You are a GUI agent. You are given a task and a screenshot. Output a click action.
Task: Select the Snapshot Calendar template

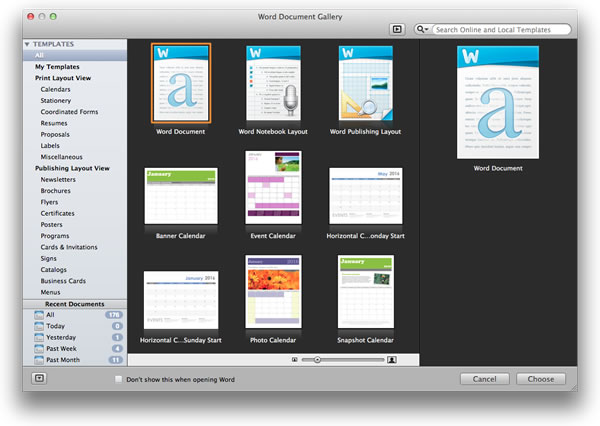[x=366, y=292]
